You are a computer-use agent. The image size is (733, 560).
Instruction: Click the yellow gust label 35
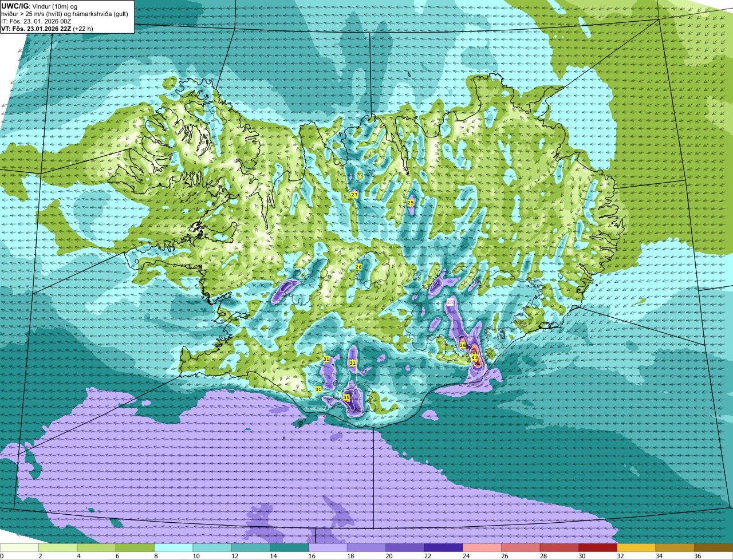click(x=346, y=397)
